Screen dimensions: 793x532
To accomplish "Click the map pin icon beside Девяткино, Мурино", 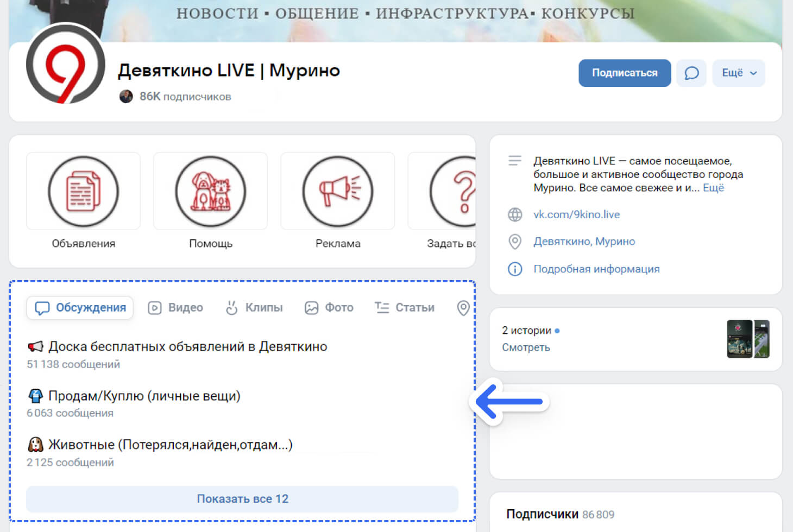I will (x=515, y=242).
